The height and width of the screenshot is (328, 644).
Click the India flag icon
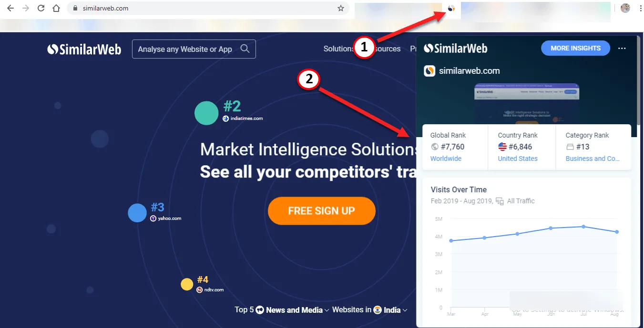pyautogui.click(x=378, y=310)
